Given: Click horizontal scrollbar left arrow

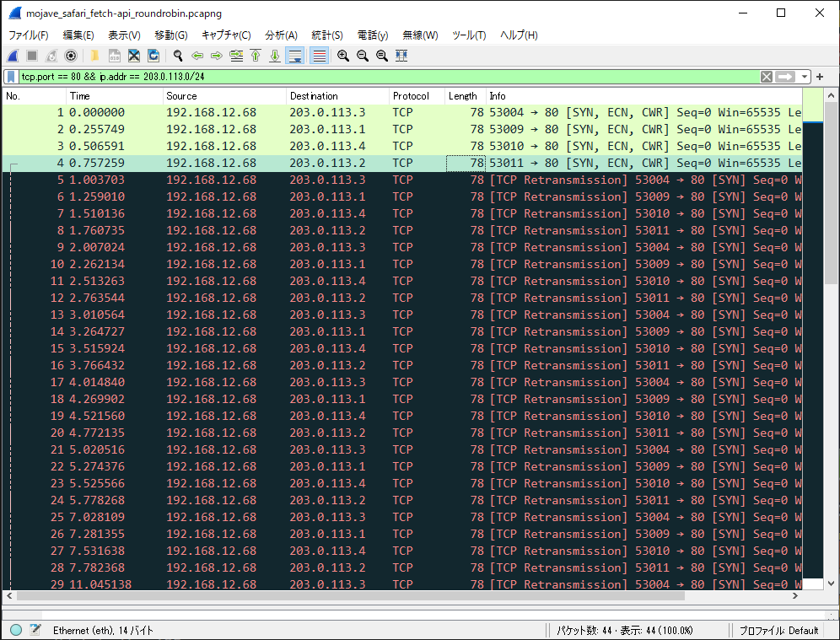Looking at the screenshot, I should tap(9, 595).
